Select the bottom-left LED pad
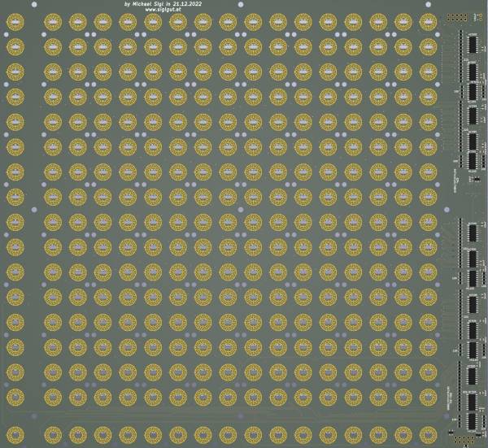This screenshot has height=448, width=488. (x=15, y=433)
